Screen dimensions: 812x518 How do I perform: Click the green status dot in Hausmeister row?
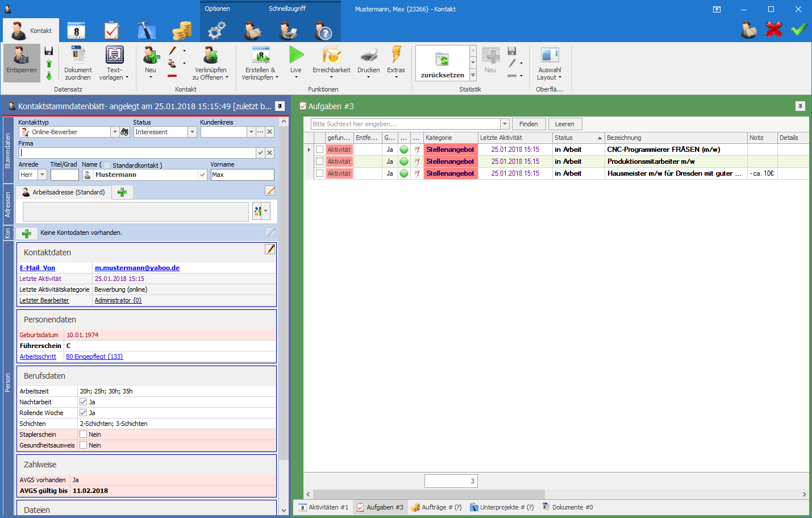tap(404, 173)
